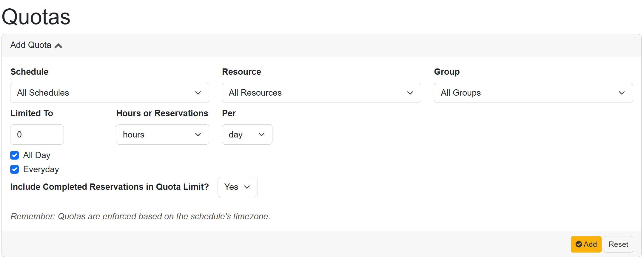Expand the All Resources dropdown
644x260 pixels.
tap(321, 93)
